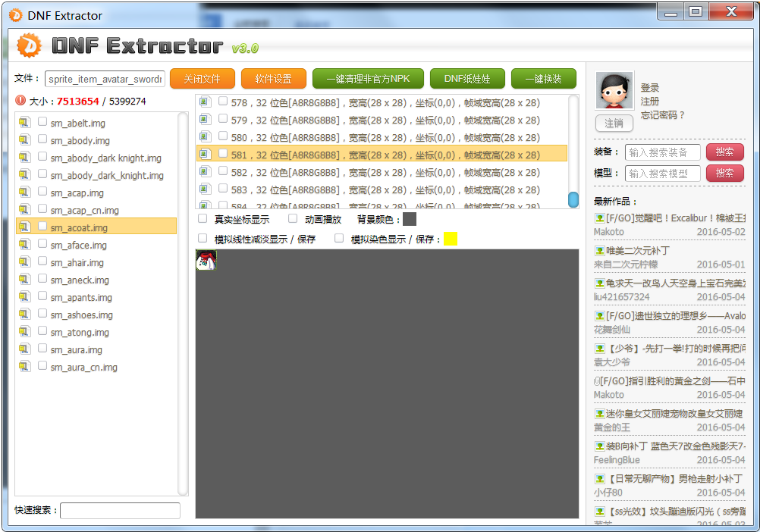
Task: Select sm_ahair.img in the file list
Action: [77, 263]
